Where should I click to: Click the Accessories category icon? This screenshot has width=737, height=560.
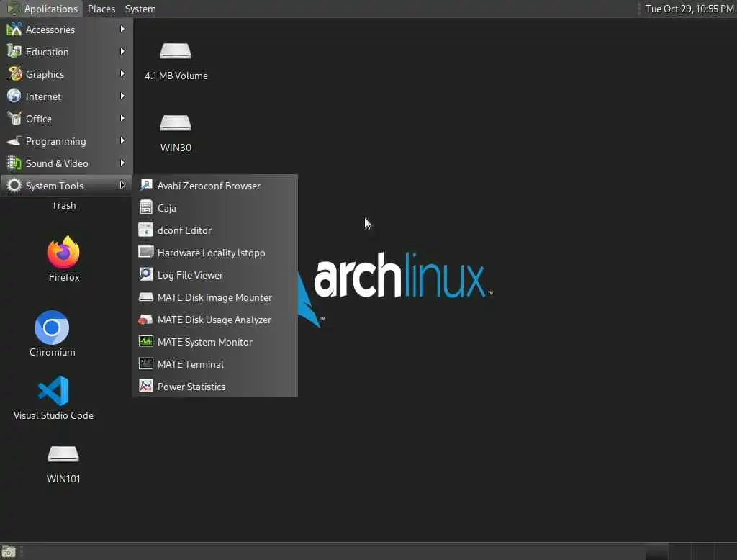click(14, 30)
